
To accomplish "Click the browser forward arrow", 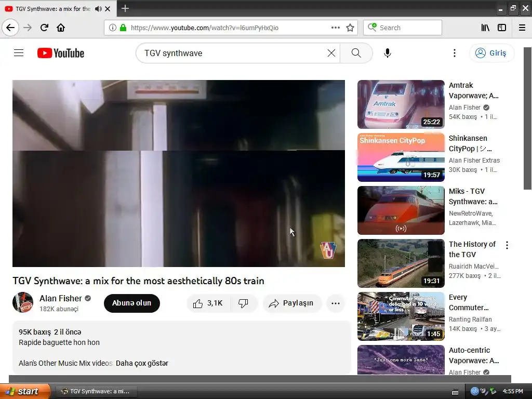I will (28, 28).
